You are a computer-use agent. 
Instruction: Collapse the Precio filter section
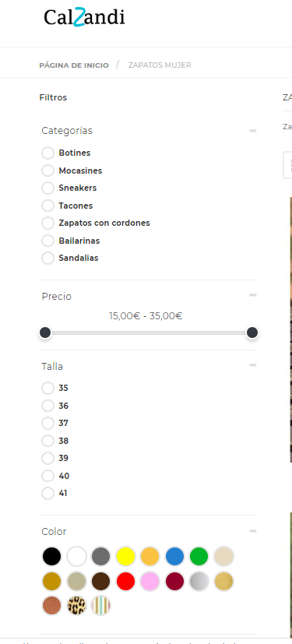pos(253,295)
